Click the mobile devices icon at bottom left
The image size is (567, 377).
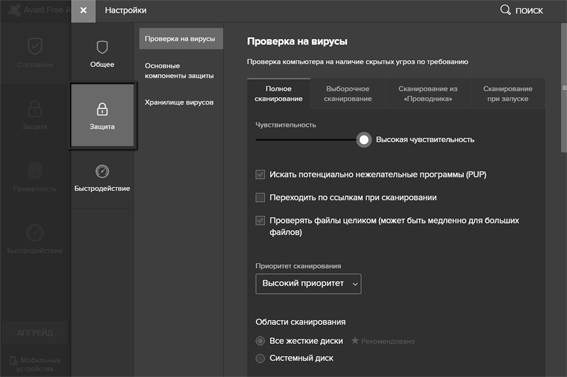(x=13, y=361)
